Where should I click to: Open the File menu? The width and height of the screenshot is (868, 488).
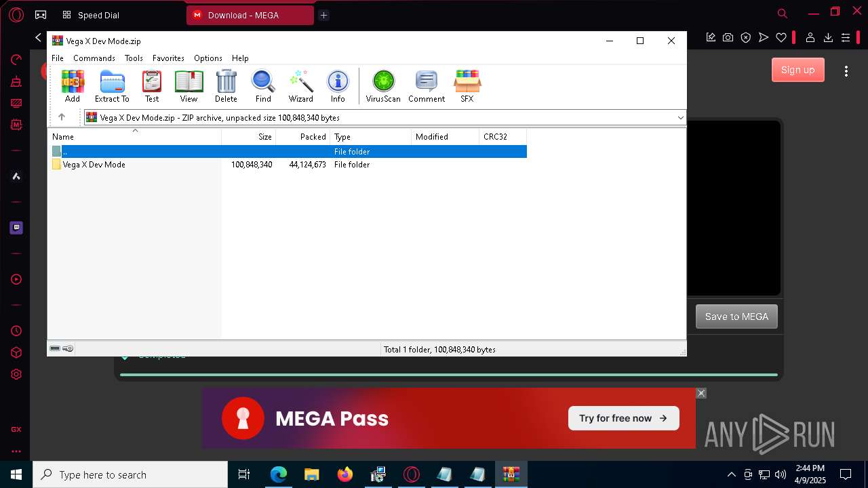[58, 58]
